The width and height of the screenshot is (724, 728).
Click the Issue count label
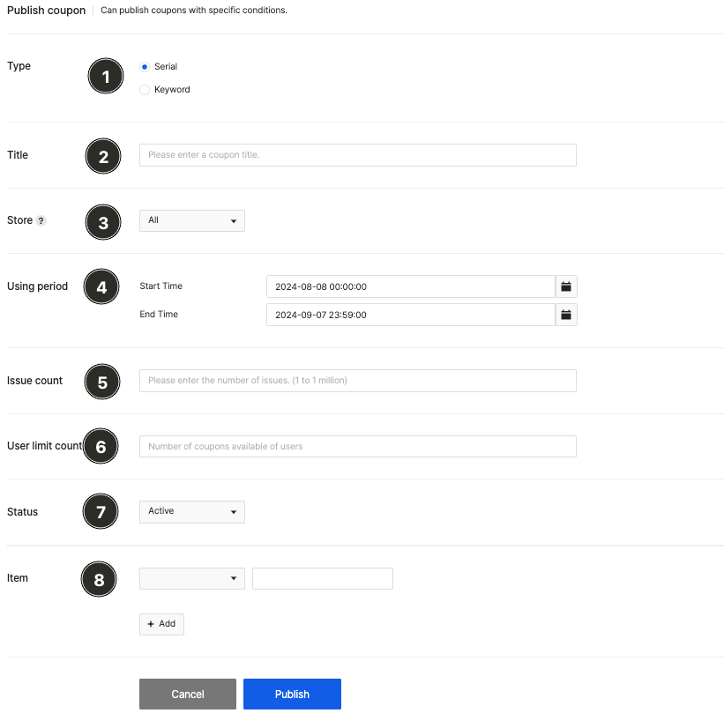pyautogui.click(x=34, y=381)
